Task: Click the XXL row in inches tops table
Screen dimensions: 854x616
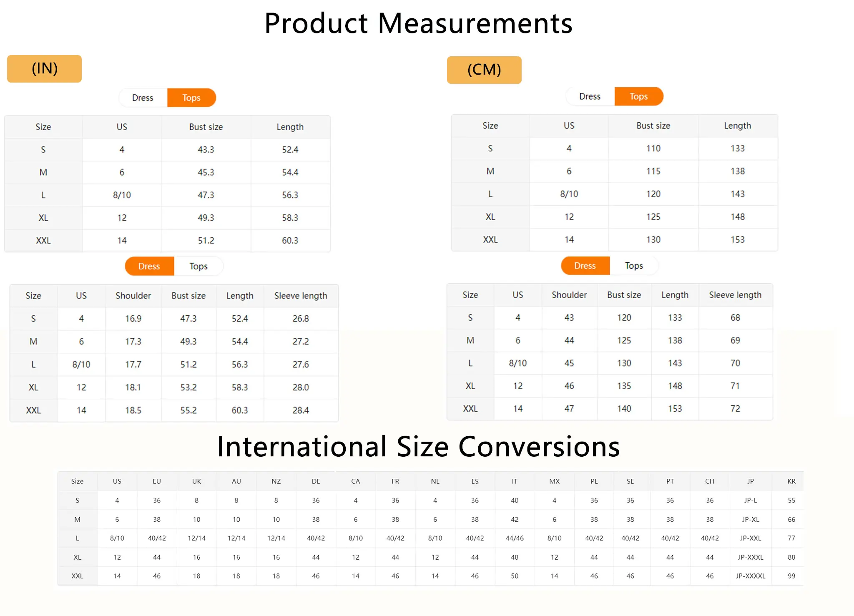Action: click(43, 240)
